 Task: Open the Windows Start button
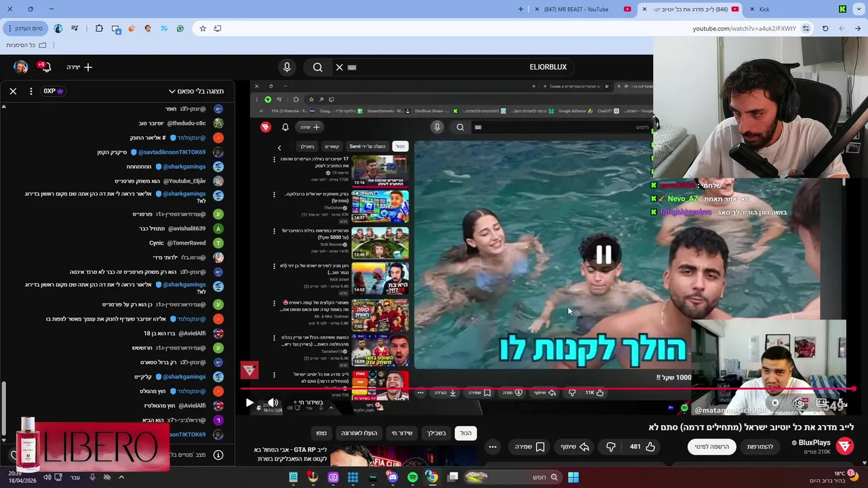[573, 477]
